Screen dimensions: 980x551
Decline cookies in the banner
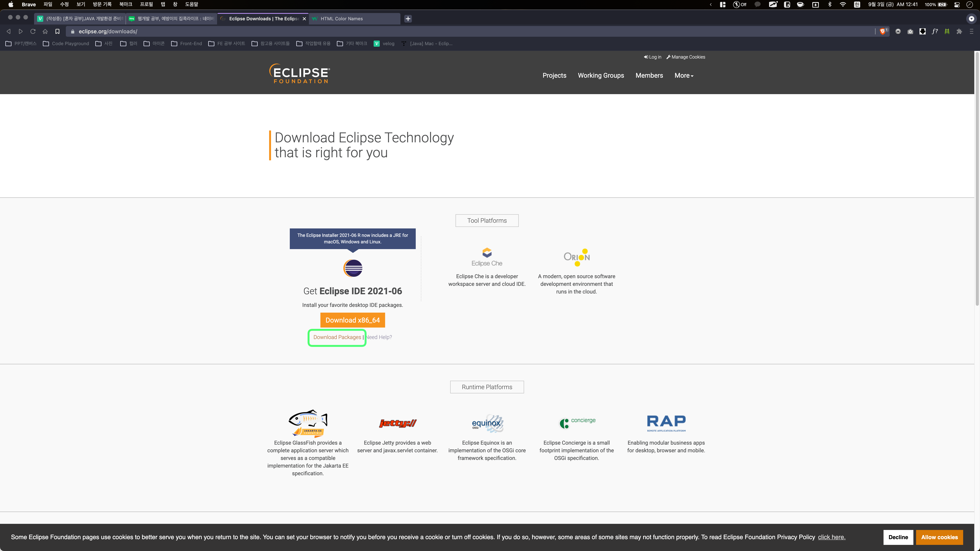pos(898,537)
